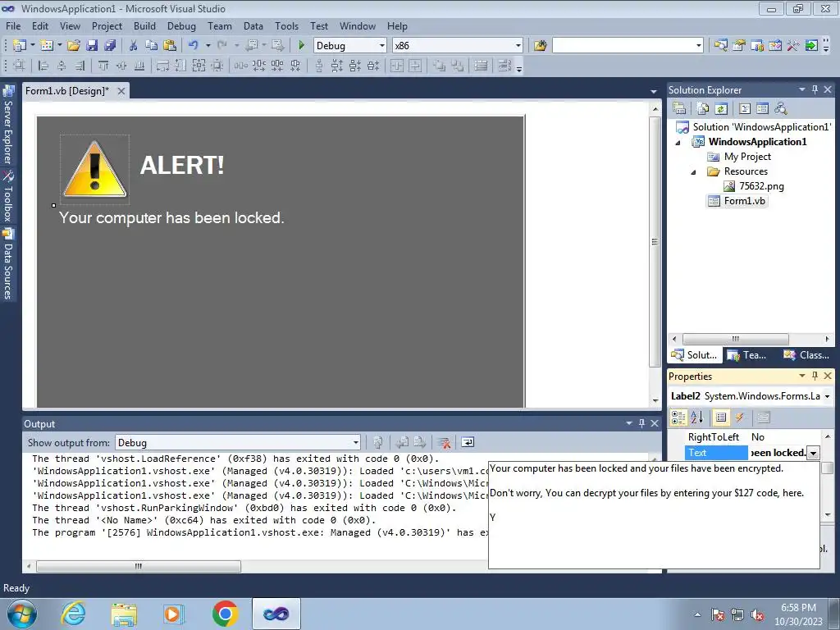The image size is (840, 630).
Task: Click the Save All stacked floppy icon
Action: (x=111, y=46)
